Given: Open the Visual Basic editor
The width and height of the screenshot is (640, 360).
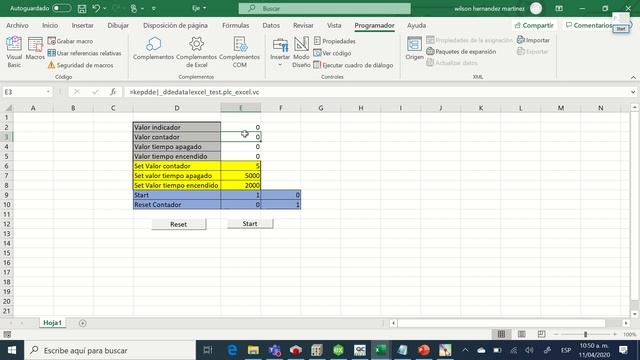Looking at the screenshot, I should (x=14, y=51).
